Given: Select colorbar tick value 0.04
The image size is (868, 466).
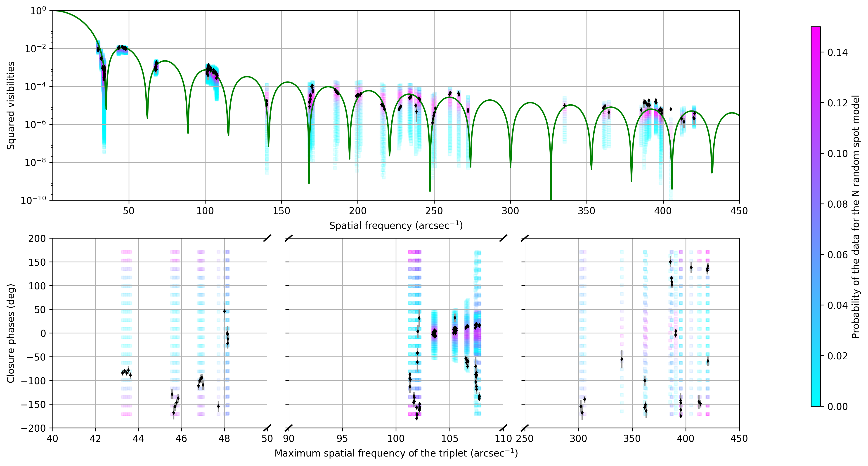Looking at the screenshot, I should [838, 305].
